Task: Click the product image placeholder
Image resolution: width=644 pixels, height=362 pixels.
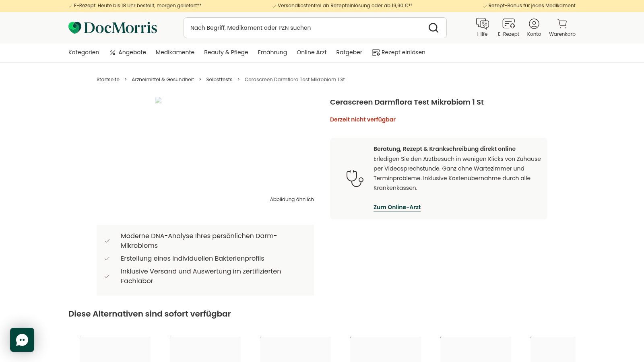Action: pos(158,101)
